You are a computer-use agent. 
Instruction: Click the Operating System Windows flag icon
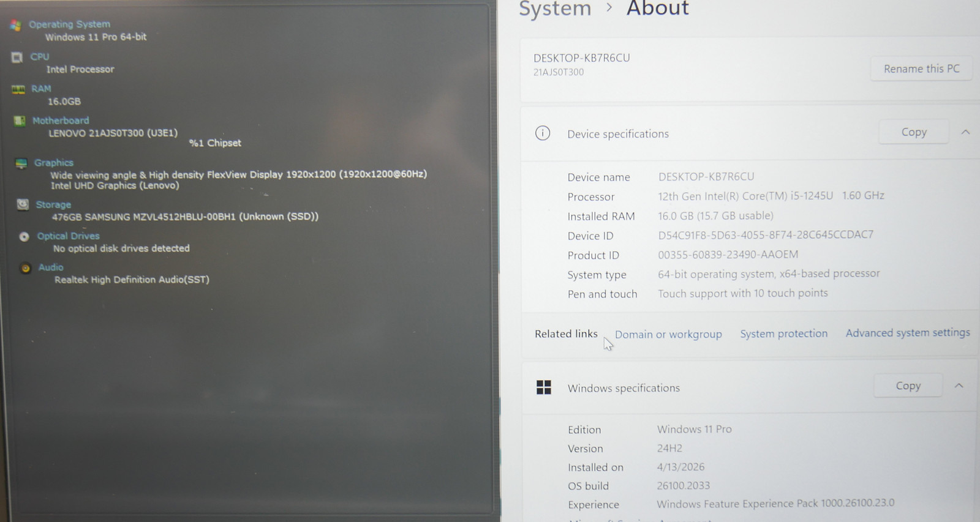point(16,25)
